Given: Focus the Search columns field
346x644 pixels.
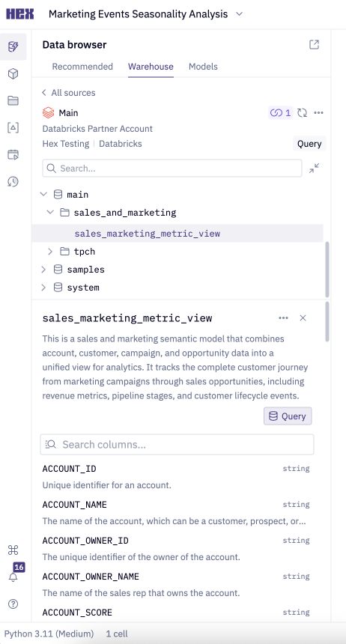Looking at the screenshot, I should point(177,444).
